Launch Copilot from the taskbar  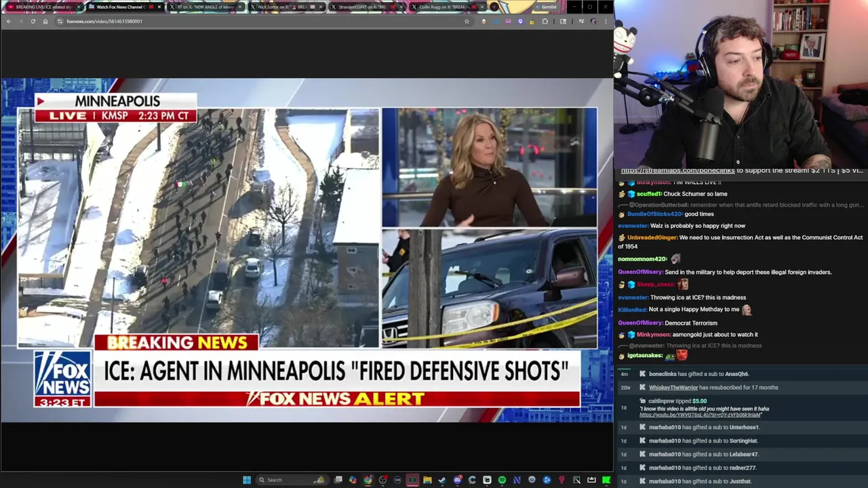tap(353, 480)
